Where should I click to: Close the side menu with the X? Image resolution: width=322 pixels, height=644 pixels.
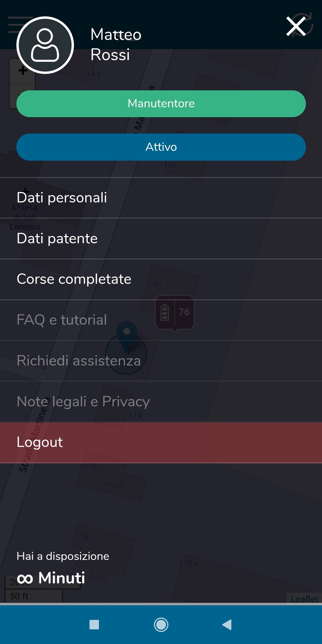coord(296,26)
